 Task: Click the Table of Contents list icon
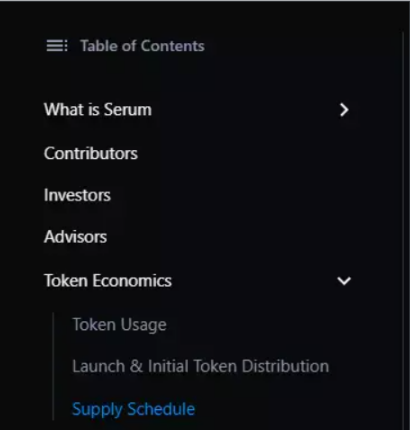57,46
